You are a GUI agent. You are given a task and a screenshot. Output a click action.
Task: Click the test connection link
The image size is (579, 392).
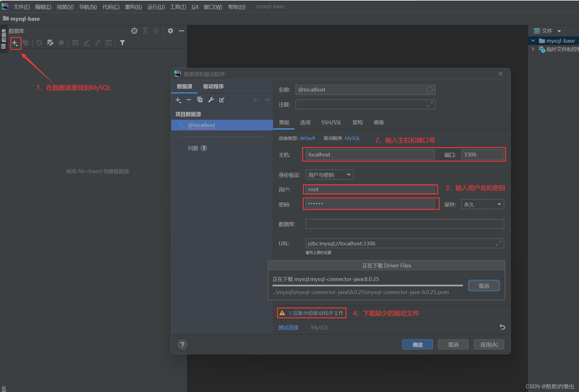288,327
